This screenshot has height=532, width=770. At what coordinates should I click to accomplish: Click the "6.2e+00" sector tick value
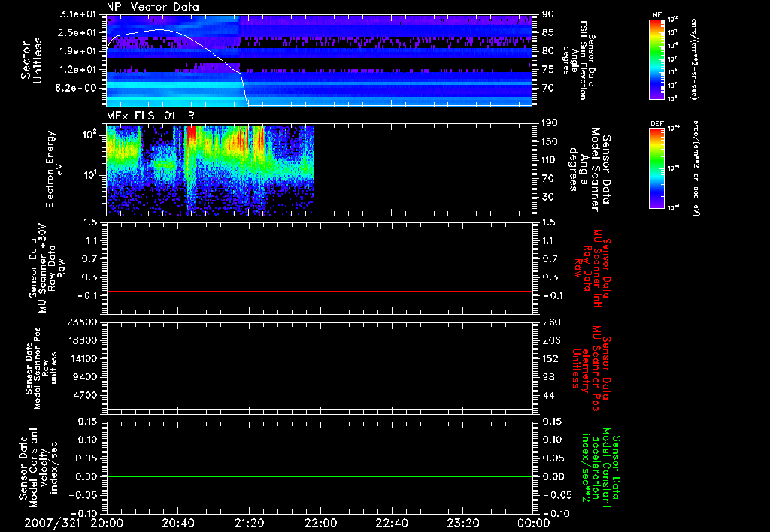click(77, 88)
